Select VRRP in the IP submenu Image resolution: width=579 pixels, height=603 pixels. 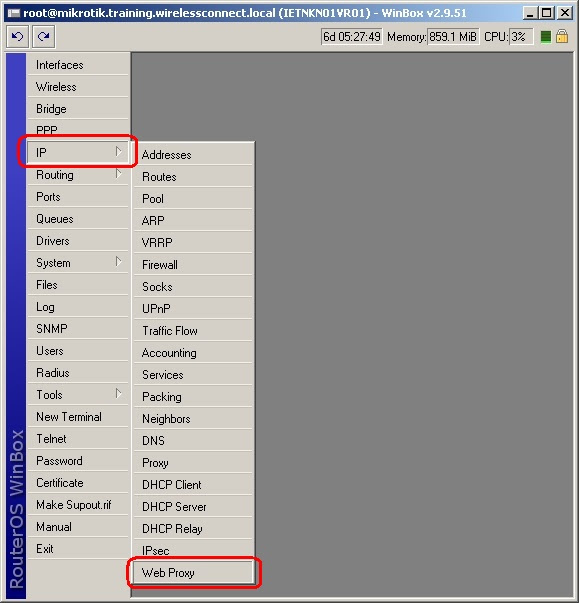(x=193, y=243)
